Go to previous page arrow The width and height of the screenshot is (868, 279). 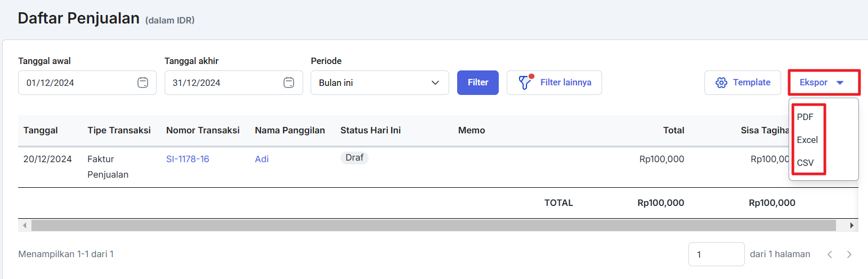[x=830, y=254]
